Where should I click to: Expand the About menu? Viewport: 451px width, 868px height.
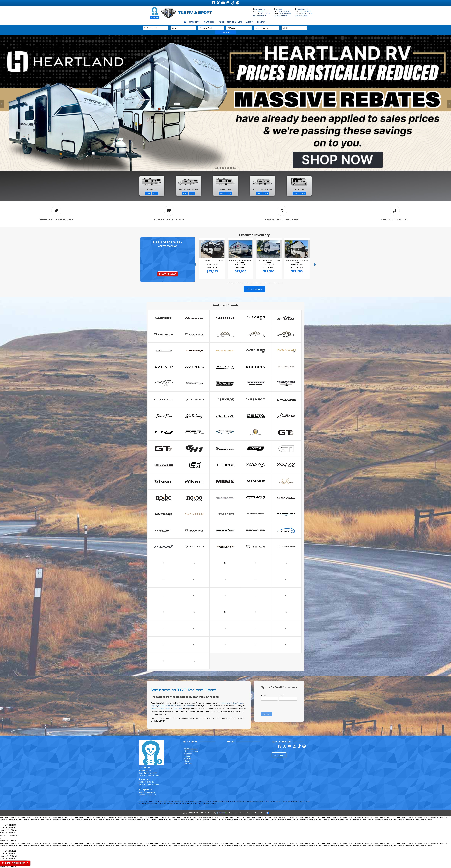(x=250, y=22)
